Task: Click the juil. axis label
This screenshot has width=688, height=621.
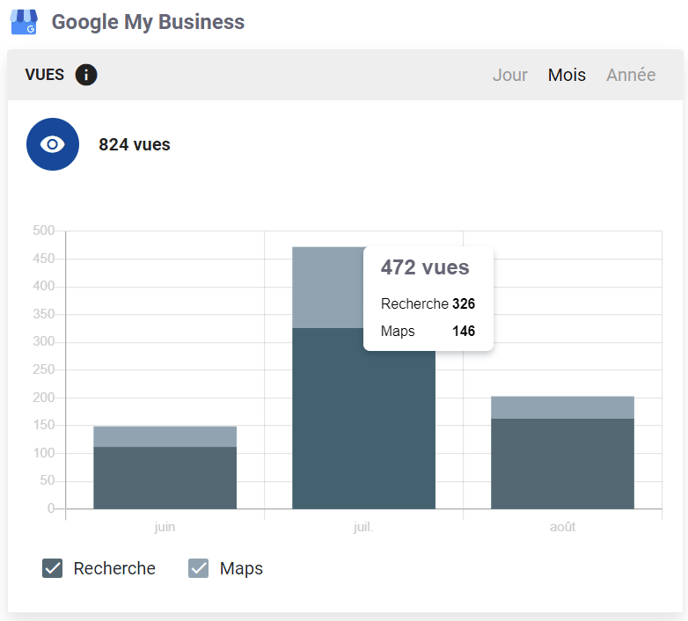Action: click(363, 527)
